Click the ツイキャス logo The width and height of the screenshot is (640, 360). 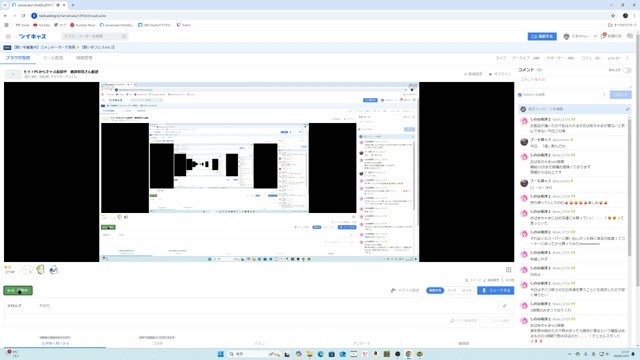[33, 36]
